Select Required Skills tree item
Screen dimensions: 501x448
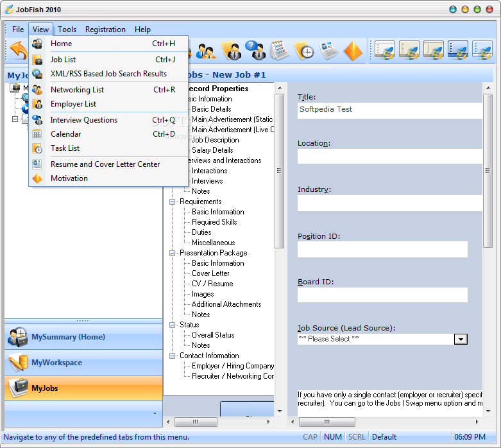click(x=214, y=222)
